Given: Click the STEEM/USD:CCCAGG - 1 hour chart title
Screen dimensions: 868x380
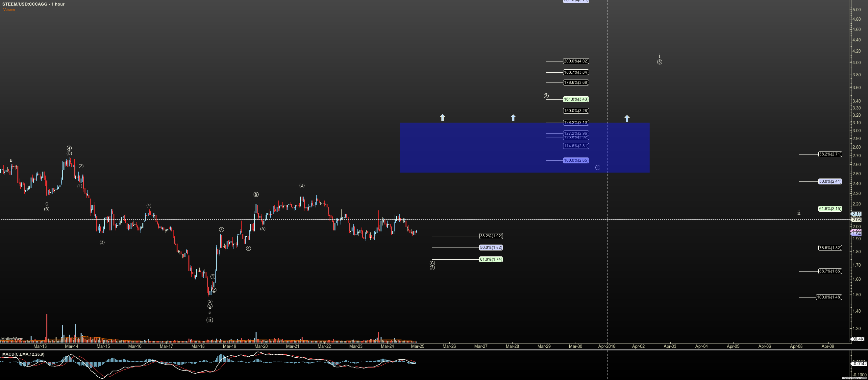Looking at the screenshot, I should click(x=33, y=4).
